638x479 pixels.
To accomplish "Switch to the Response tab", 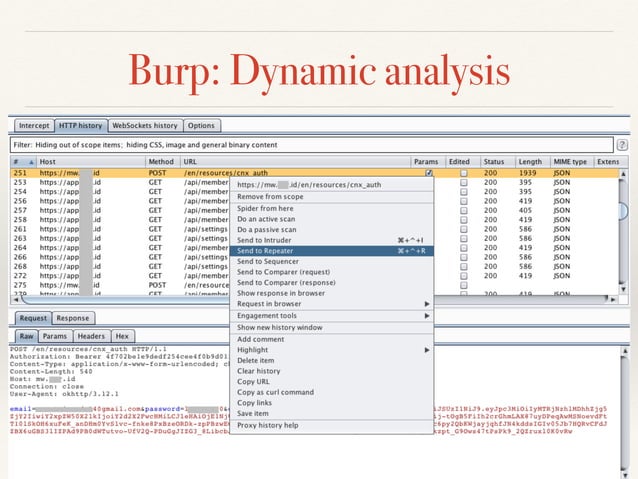I will [71, 319].
